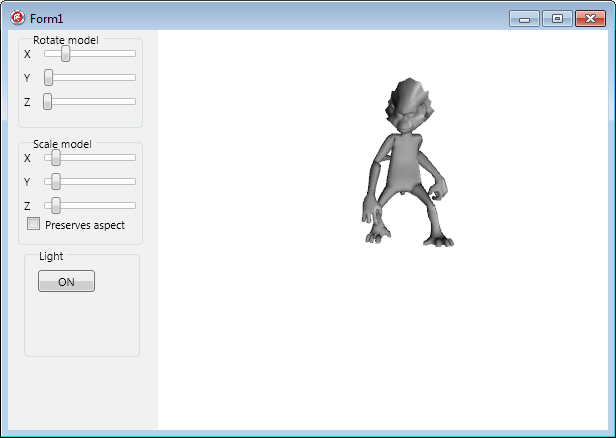616x438 pixels.
Task: Click the Light group title
Action: point(51,257)
